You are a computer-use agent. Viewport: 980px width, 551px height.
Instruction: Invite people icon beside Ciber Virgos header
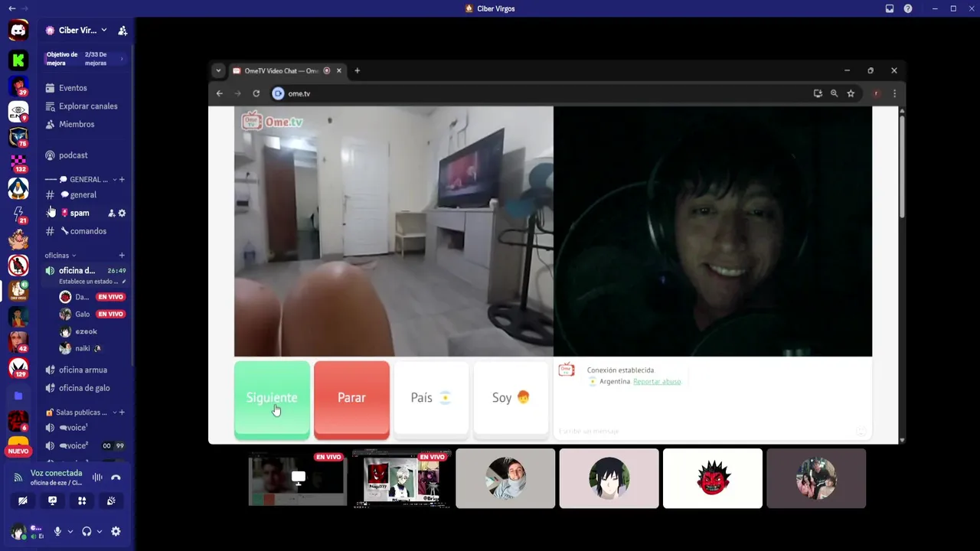122,31
